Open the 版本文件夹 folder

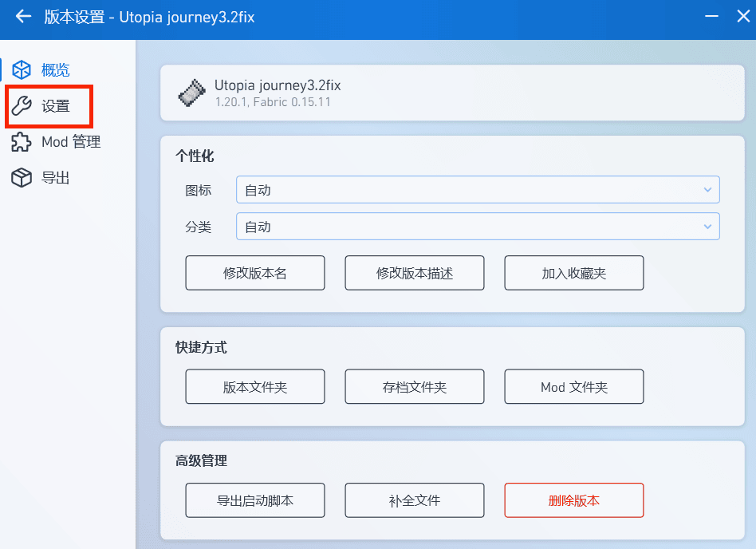(x=255, y=386)
